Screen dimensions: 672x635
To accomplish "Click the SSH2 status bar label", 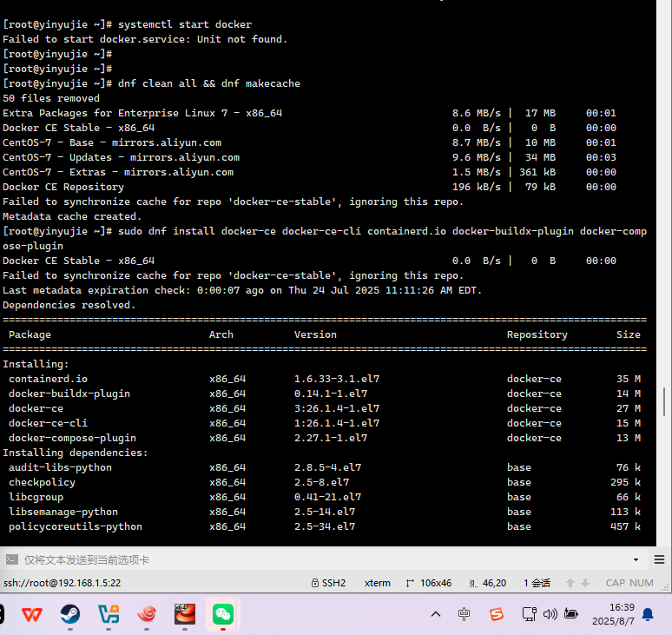I will [x=334, y=583].
